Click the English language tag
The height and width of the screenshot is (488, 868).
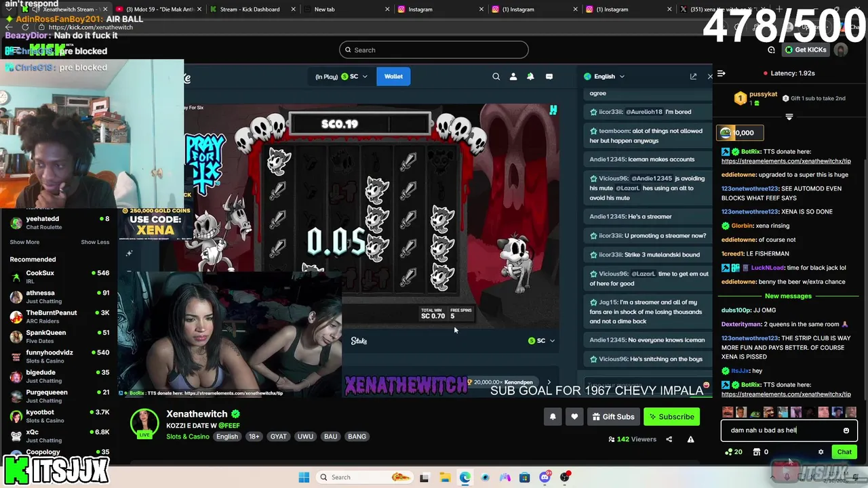227,436
